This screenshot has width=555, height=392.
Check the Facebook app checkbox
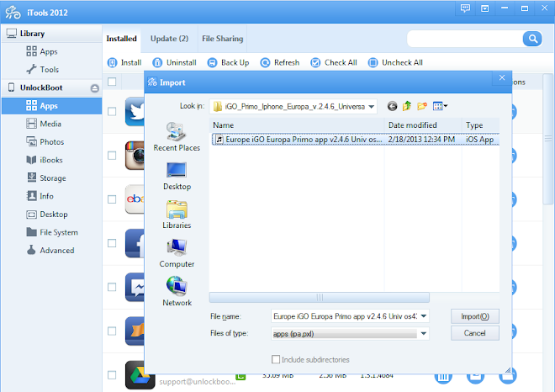pyautogui.click(x=112, y=243)
